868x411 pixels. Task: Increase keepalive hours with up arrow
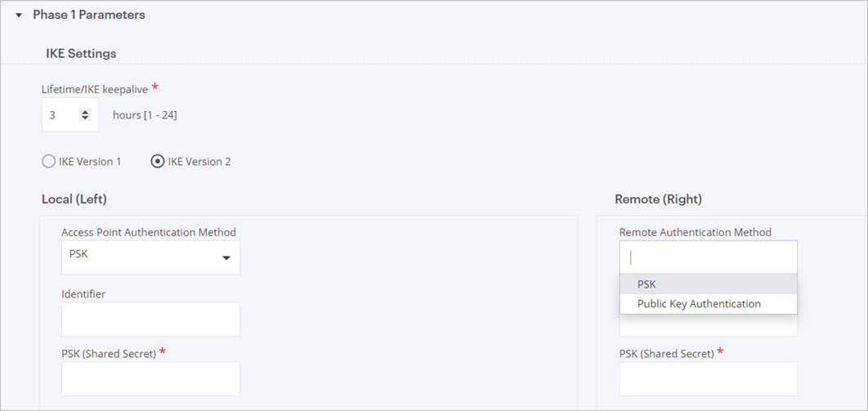coord(84,112)
